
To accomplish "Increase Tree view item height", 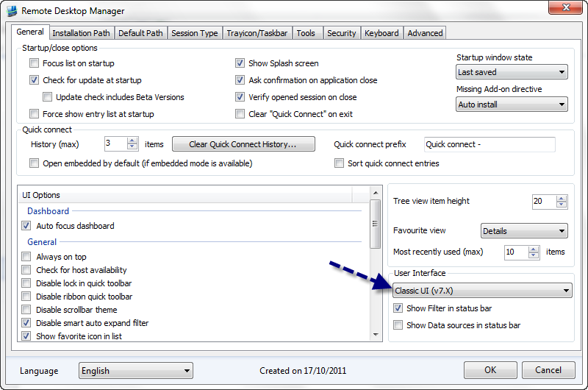I will (x=562, y=198).
